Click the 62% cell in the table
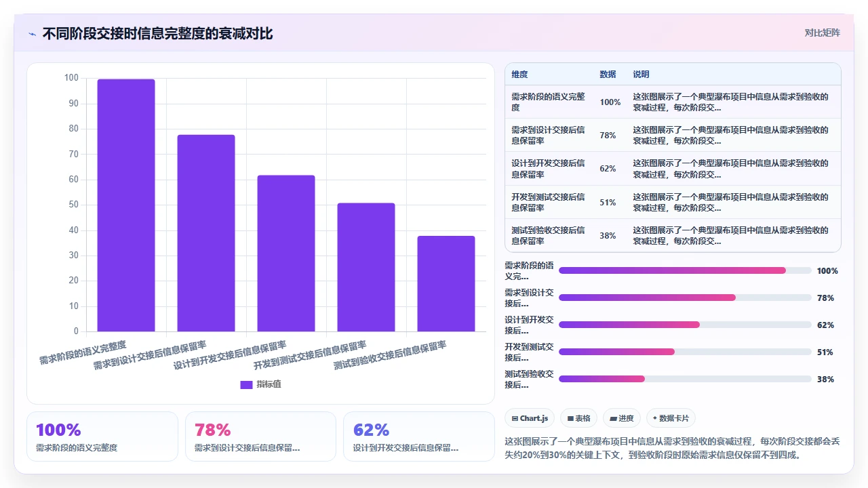Screen dimensions: 868x488 click(x=608, y=169)
